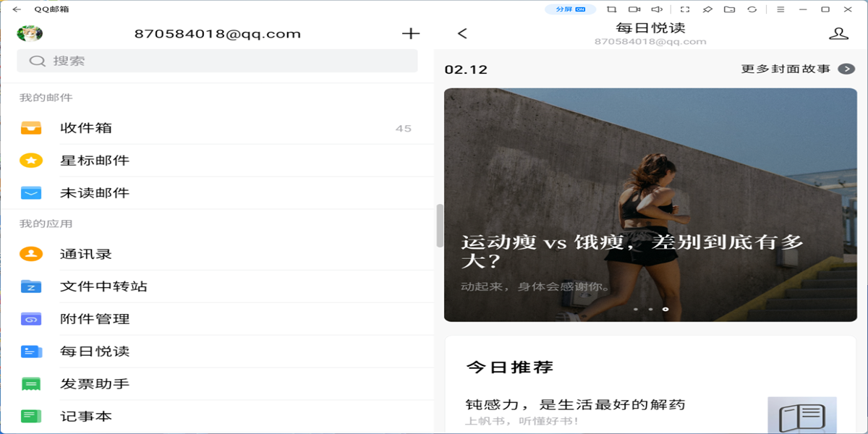Refresh using the sync icon in the title bar
Image resolution: width=868 pixels, height=434 pixels.
tap(752, 9)
